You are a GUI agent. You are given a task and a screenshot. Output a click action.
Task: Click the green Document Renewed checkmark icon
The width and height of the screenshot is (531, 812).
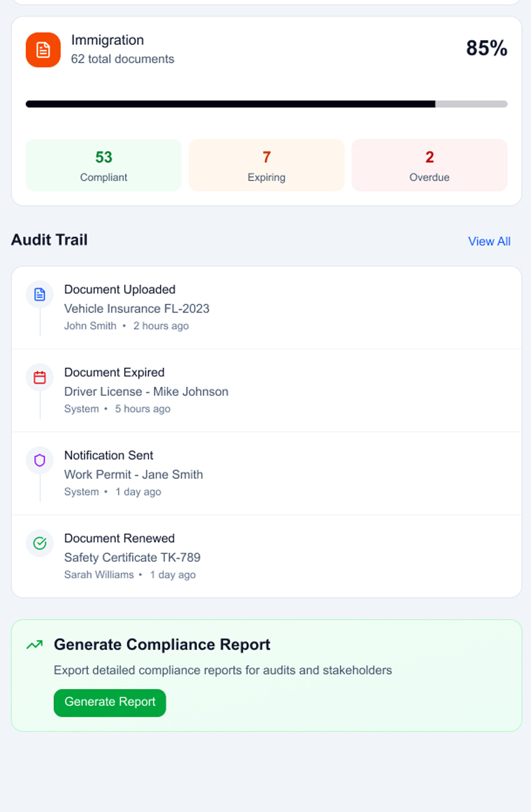coord(40,543)
